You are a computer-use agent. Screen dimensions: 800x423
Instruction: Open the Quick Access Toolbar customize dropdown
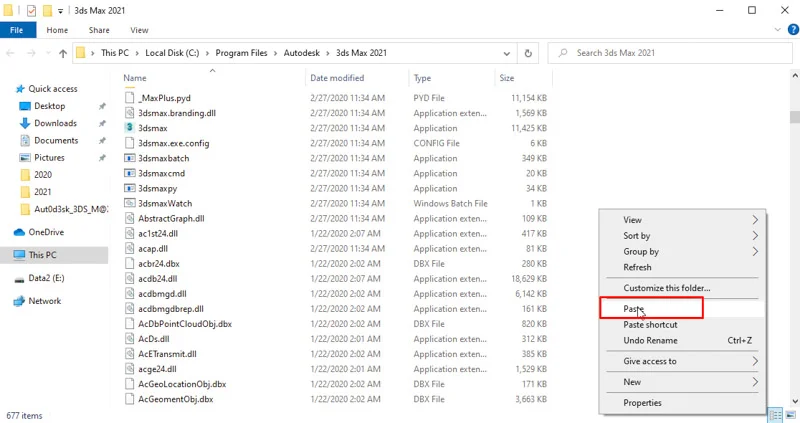pos(60,11)
